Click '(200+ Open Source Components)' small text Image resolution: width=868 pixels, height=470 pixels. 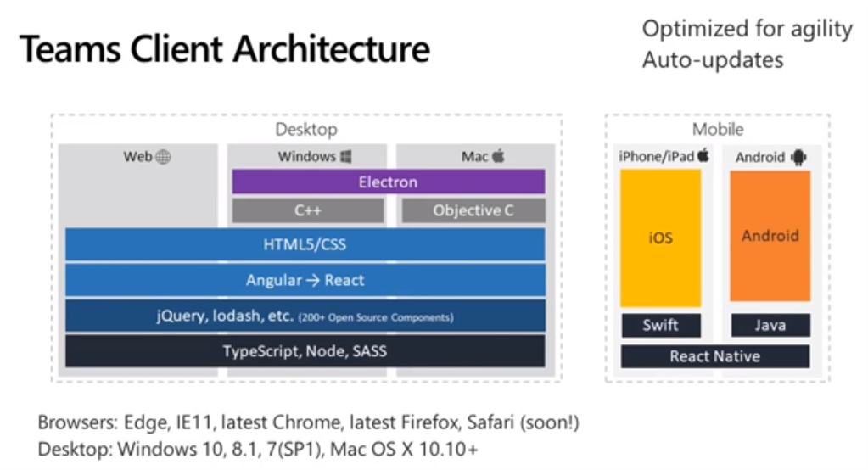point(376,318)
